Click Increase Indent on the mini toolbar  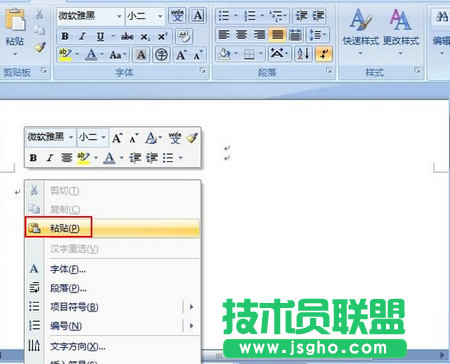pos(152,158)
